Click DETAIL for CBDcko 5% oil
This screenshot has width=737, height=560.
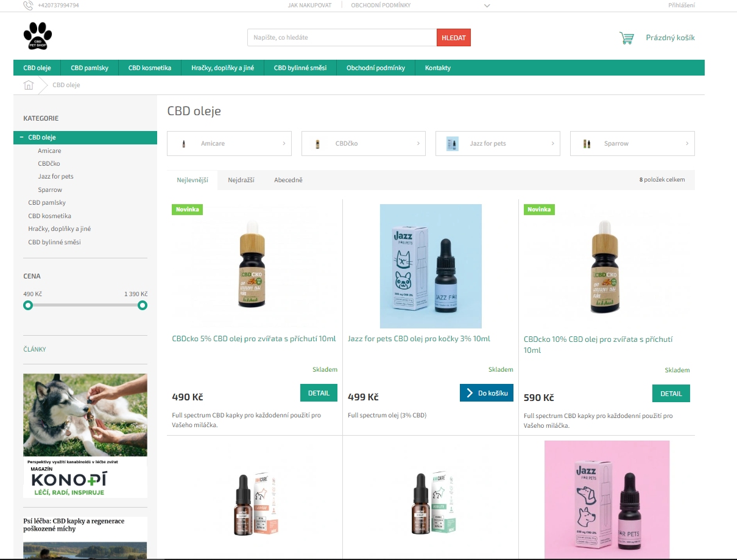[x=319, y=393]
